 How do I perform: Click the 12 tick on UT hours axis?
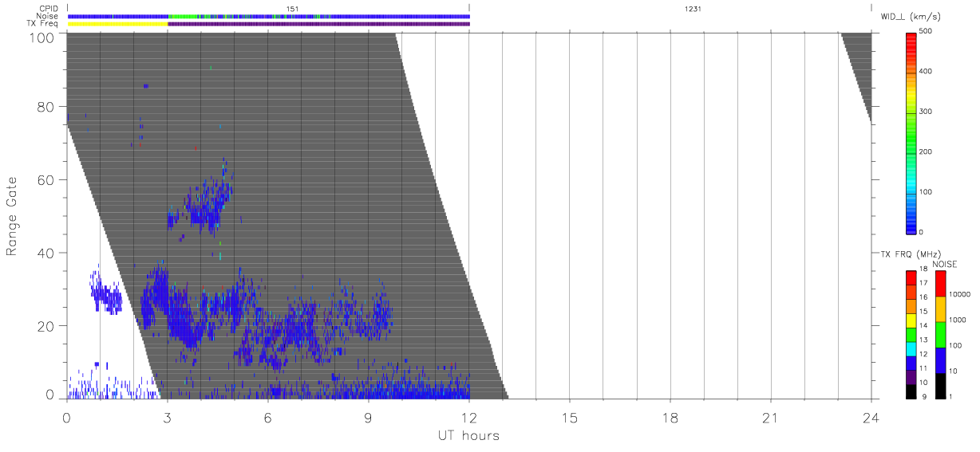(x=468, y=419)
